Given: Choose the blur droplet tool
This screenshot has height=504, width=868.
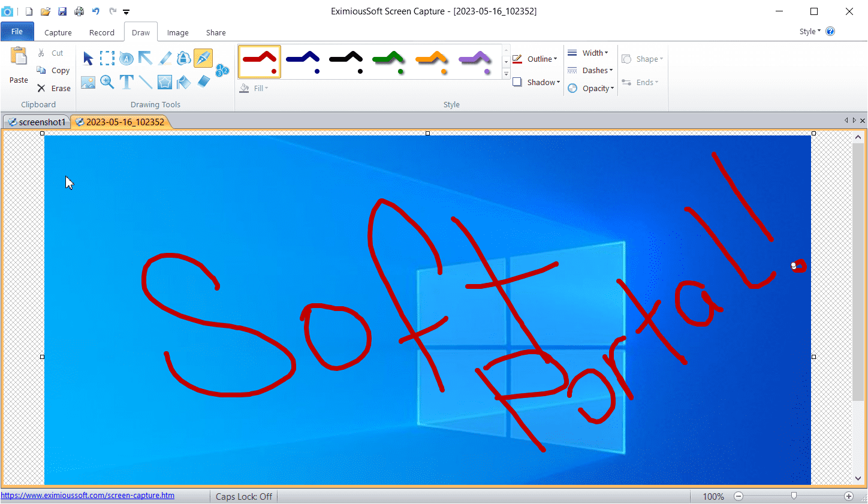Looking at the screenshot, I should [184, 58].
